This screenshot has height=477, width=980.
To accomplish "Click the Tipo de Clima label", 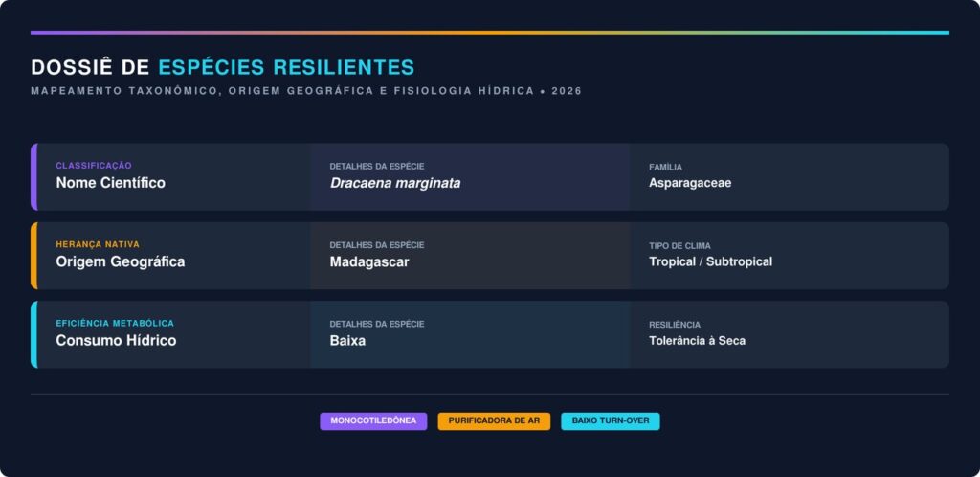I will pos(679,246).
